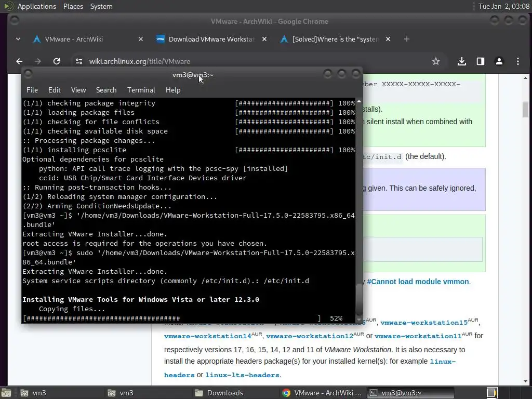Close the [Solved] Where is the system tab
532x399 pixels.
[388, 39]
